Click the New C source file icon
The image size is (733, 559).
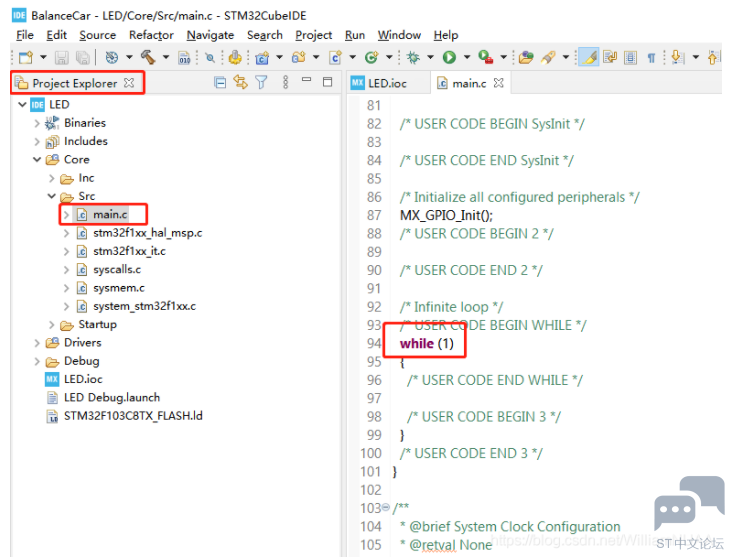coord(335,57)
